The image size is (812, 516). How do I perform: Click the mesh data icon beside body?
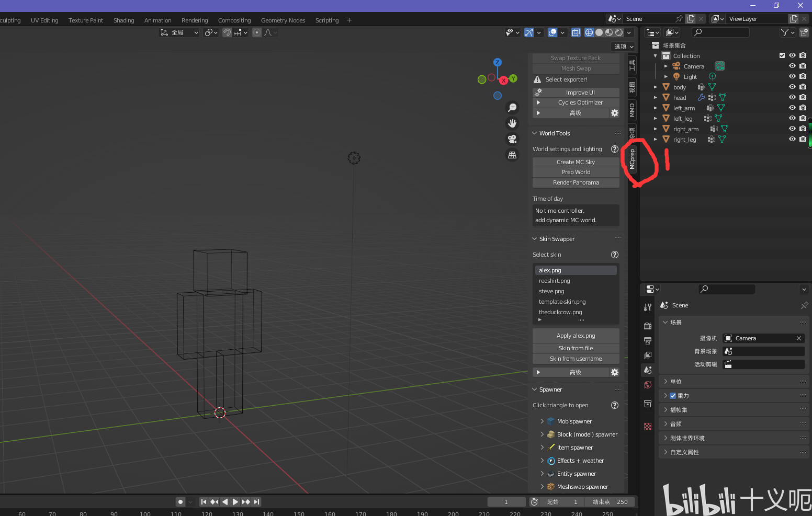[x=712, y=87]
